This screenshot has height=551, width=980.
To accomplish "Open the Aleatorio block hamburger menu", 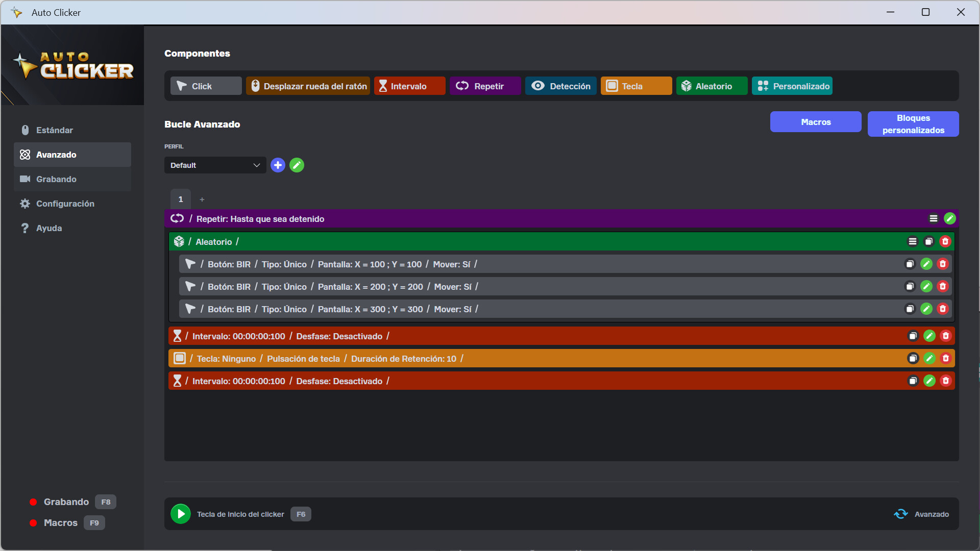I will (x=913, y=242).
